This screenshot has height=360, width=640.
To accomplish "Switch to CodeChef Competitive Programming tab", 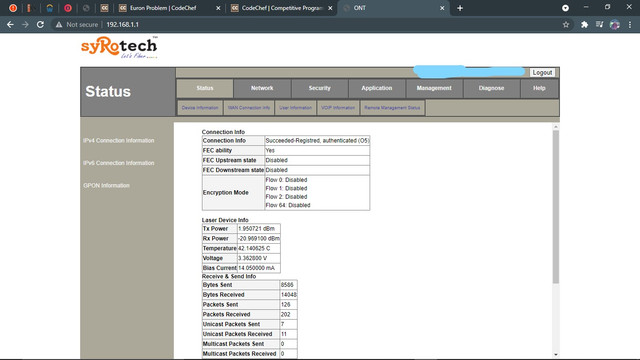I will (x=282, y=8).
